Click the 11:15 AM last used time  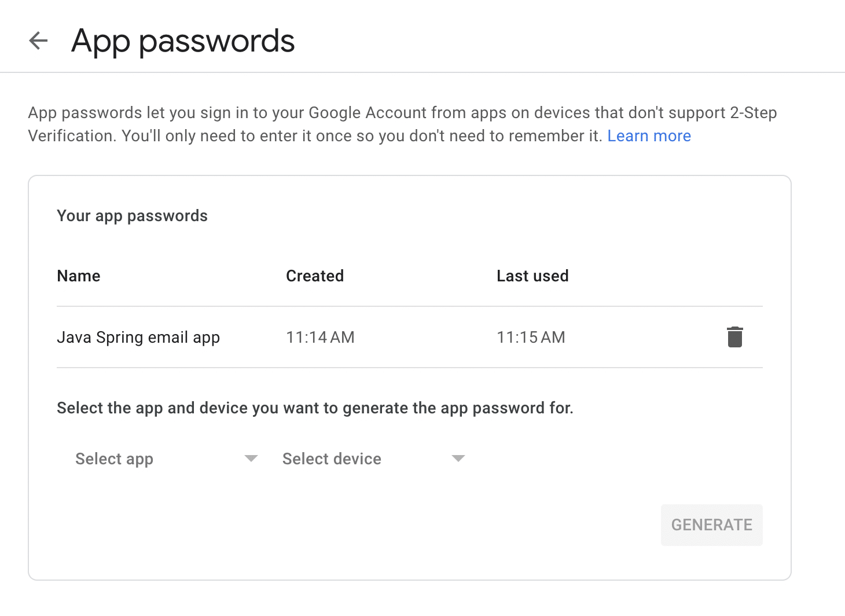pos(531,337)
